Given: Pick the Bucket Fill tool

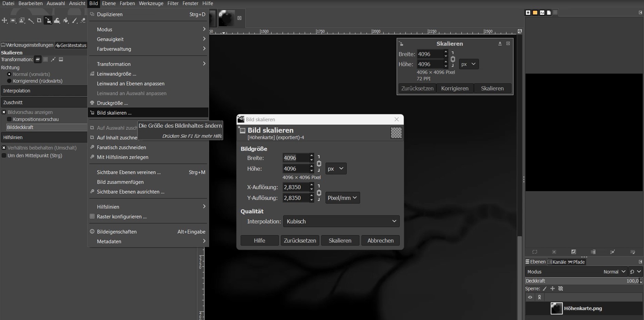Looking at the screenshot, I should 66,21.
